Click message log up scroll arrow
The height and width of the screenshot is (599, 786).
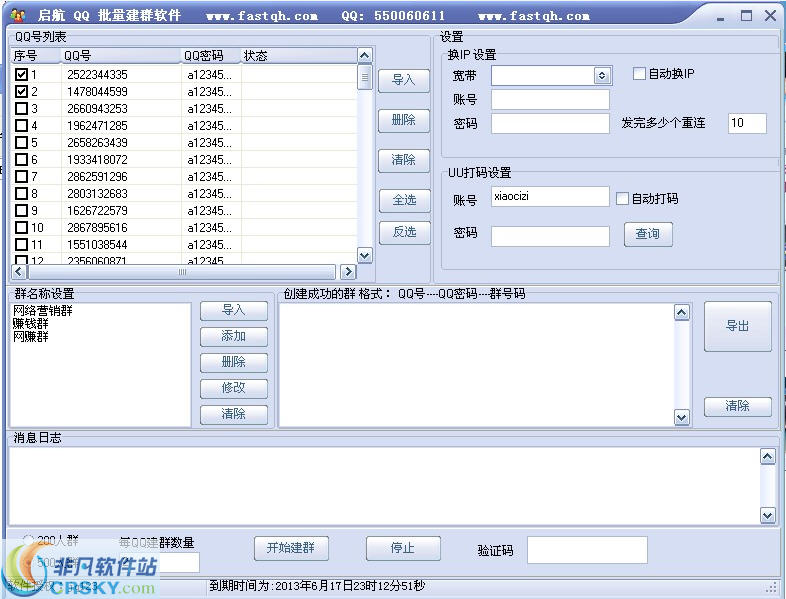tap(767, 456)
